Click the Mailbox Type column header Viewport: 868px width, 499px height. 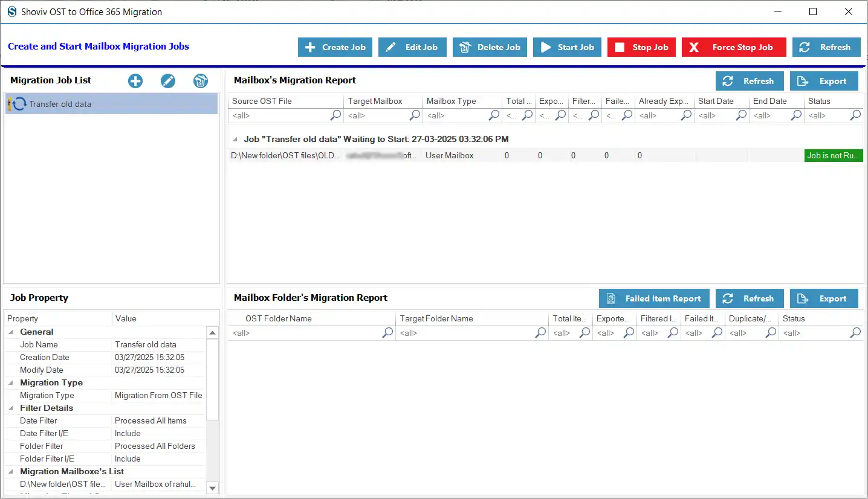(x=462, y=101)
